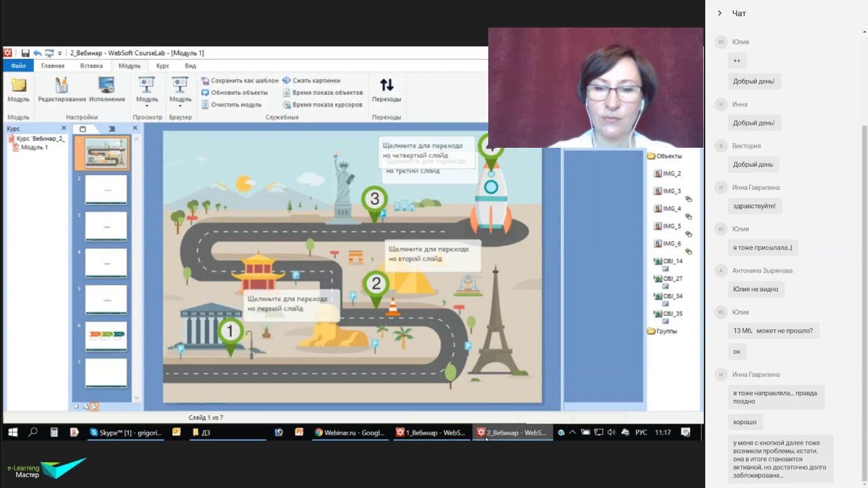The image size is (868, 488).
Task: Select slide 3 thumbnail
Action: pyautogui.click(x=106, y=226)
